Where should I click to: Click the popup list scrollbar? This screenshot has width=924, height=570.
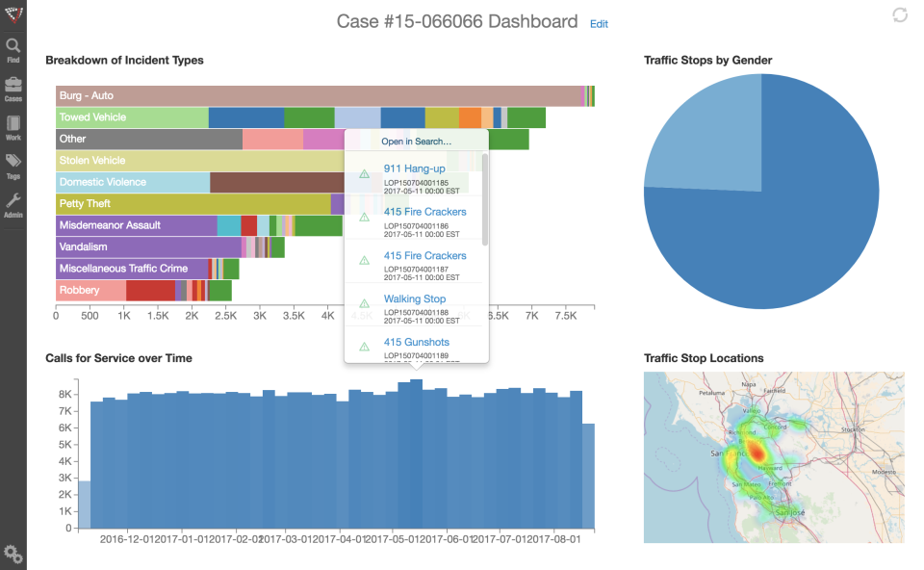pyautogui.click(x=485, y=199)
